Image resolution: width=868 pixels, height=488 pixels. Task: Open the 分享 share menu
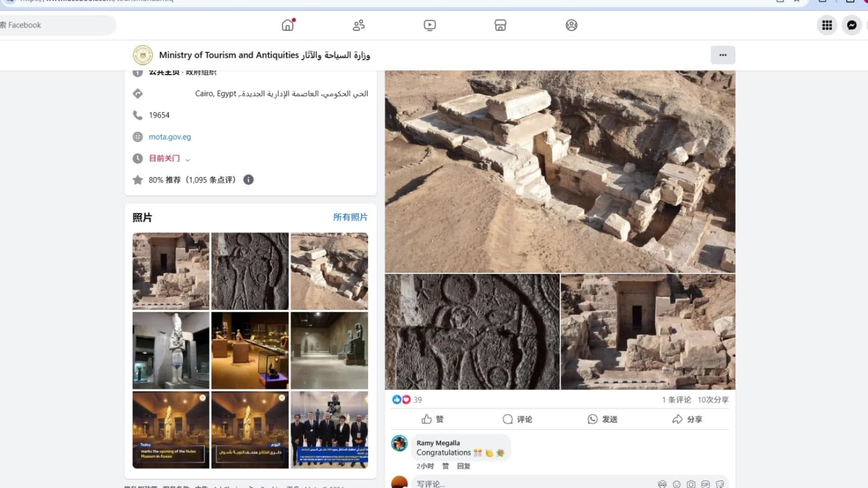click(686, 419)
